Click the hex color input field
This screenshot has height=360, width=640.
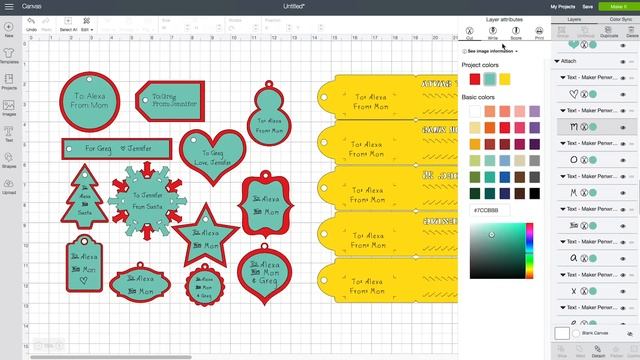point(490,210)
